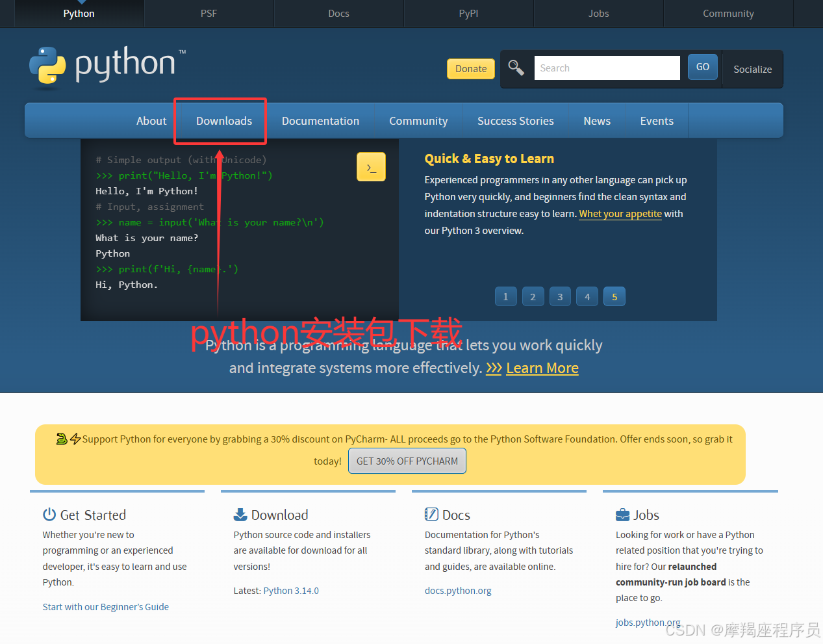Open the Python 3.14.0 latest link
The width and height of the screenshot is (823, 644).
[x=291, y=591]
